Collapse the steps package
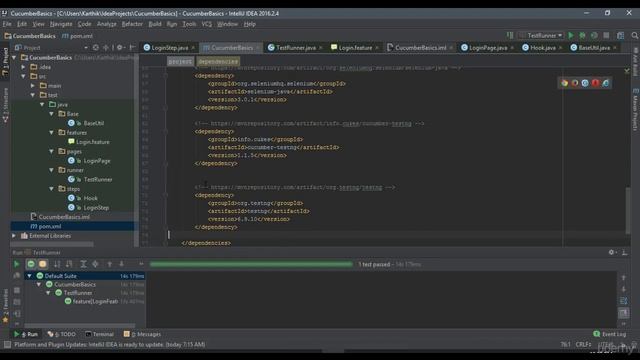 click(52, 189)
